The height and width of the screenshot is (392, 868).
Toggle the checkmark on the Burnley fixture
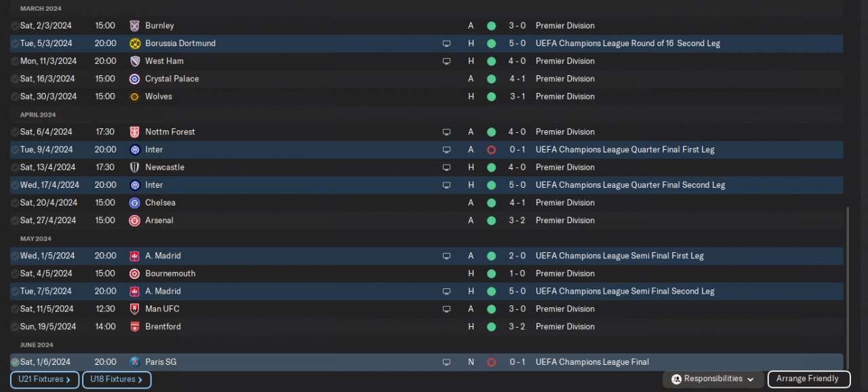click(x=15, y=26)
